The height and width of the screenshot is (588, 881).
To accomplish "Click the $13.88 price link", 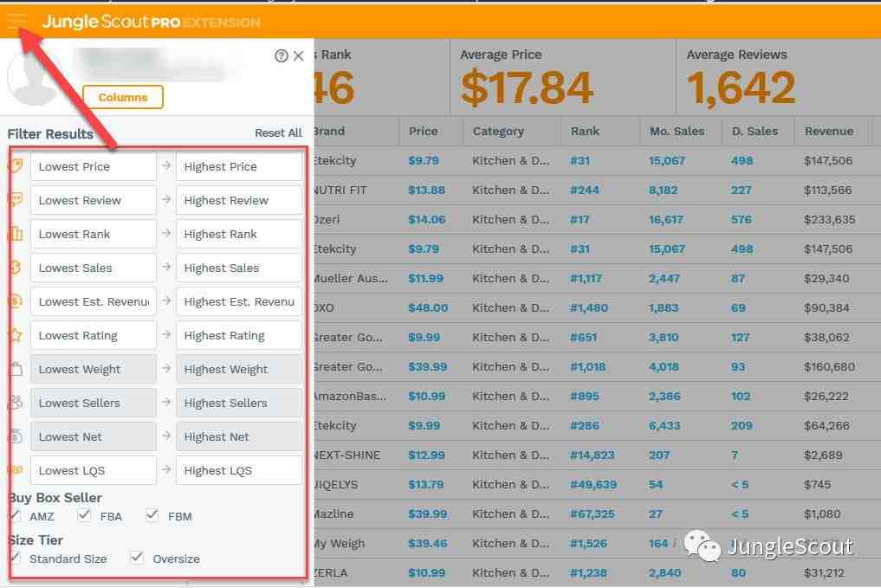I will (426, 190).
